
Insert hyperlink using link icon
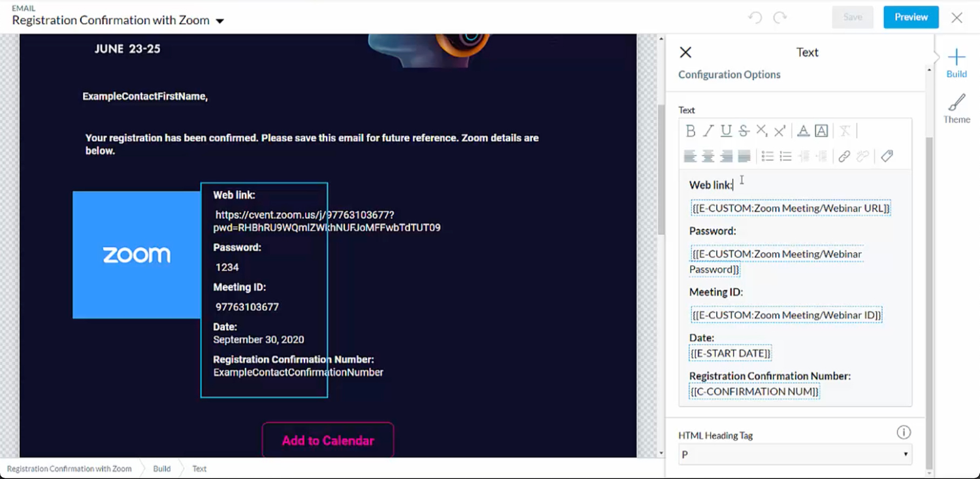tap(844, 156)
